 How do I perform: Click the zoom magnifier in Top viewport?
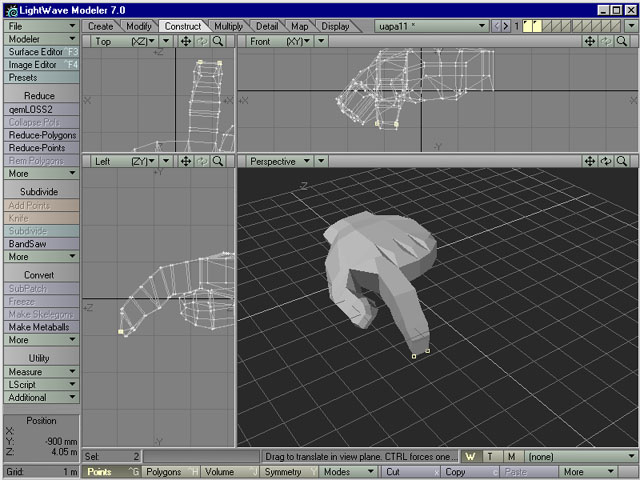click(218, 41)
